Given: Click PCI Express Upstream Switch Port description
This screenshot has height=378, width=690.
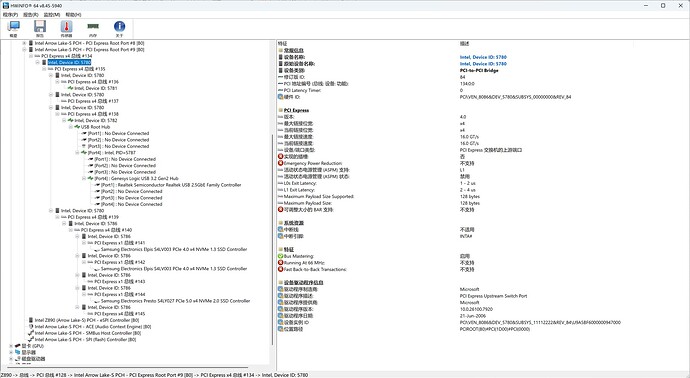Looking at the screenshot, I should point(493,296).
